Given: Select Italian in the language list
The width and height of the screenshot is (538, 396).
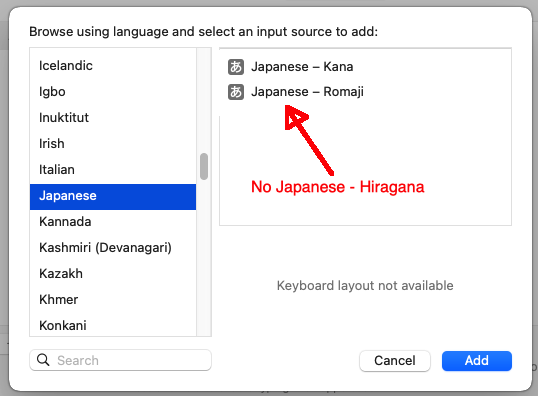Looking at the screenshot, I should point(113,170).
